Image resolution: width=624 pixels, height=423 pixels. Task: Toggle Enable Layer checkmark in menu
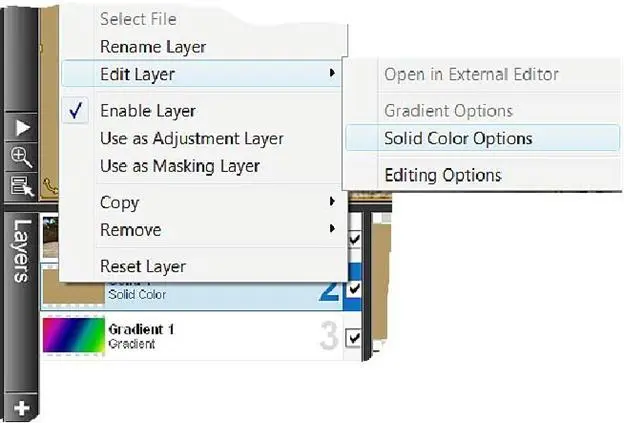pyautogui.click(x=78, y=111)
